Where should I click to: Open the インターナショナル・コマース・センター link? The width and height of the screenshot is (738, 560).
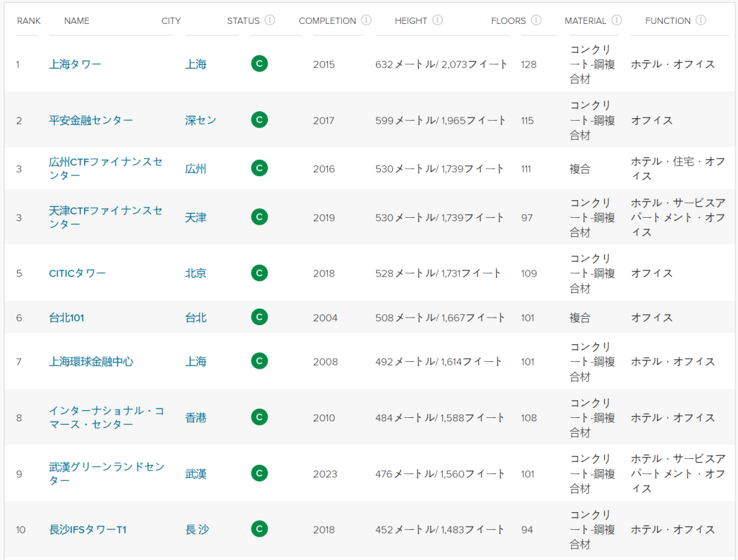pos(107,417)
